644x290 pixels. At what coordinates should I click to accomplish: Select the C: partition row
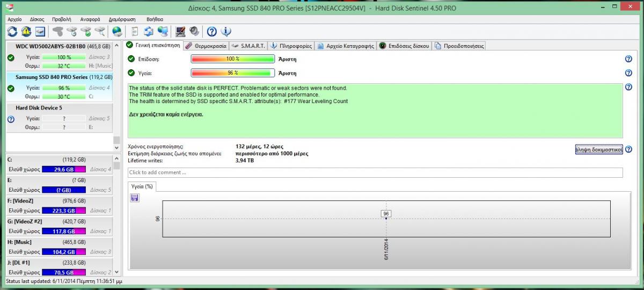click(x=59, y=164)
